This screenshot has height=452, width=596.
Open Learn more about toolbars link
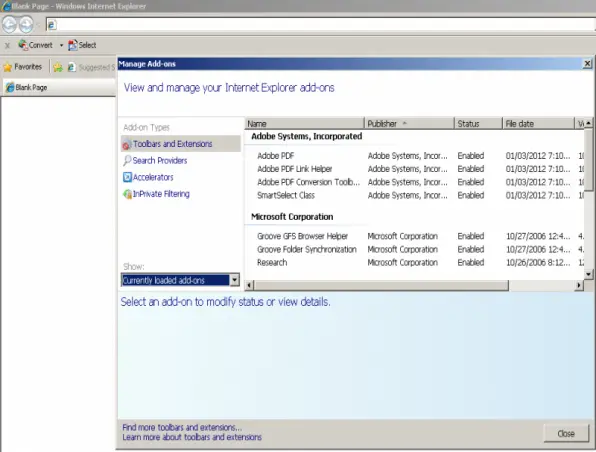pyautogui.click(x=192, y=437)
